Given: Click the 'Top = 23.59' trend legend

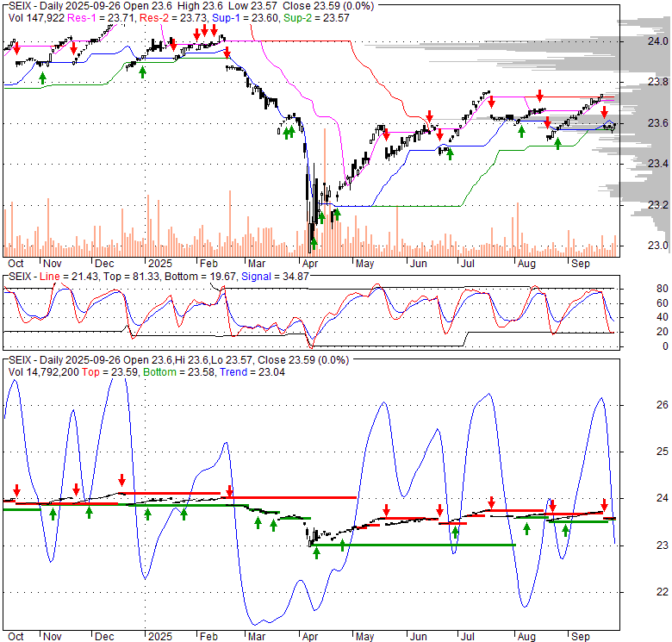Looking at the screenshot, I should tap(109, 372).
